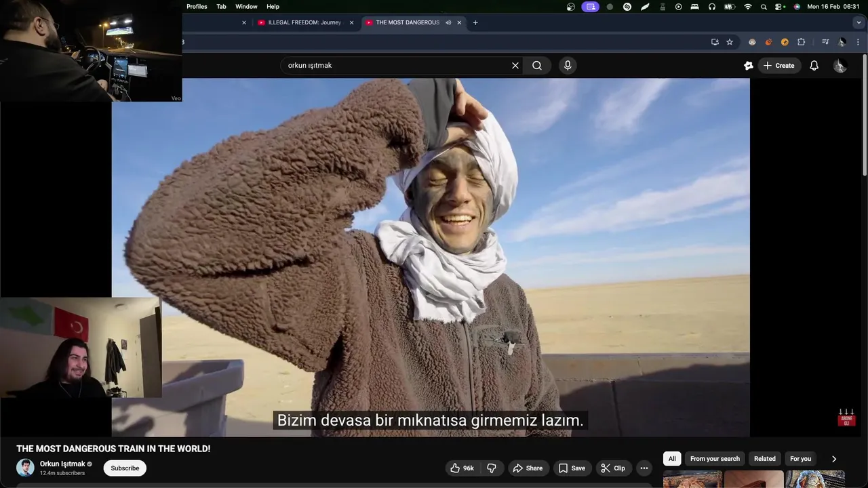
Task: Open Chrome extensions puzzle icon
Action: [801, 42]
